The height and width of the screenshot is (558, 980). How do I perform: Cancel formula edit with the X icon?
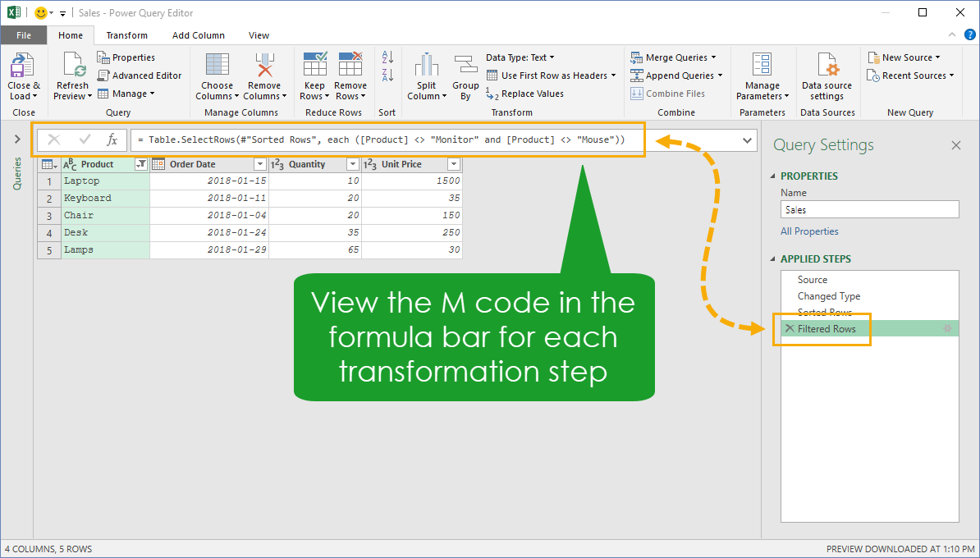(54, 140)
